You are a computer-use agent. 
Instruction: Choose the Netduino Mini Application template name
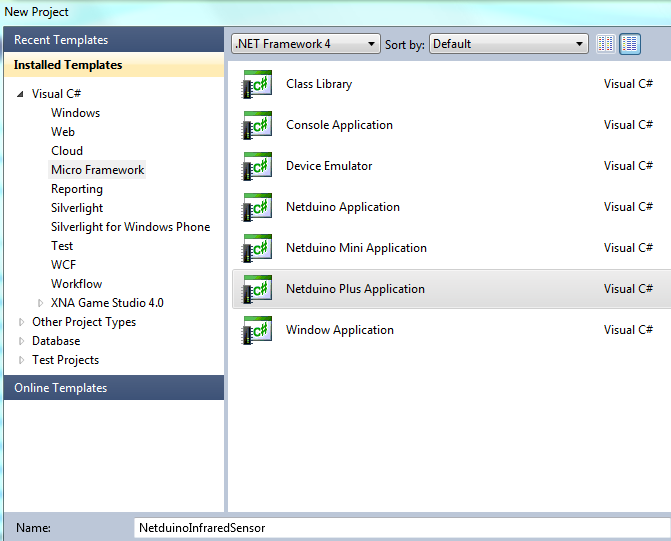[356, 248]
